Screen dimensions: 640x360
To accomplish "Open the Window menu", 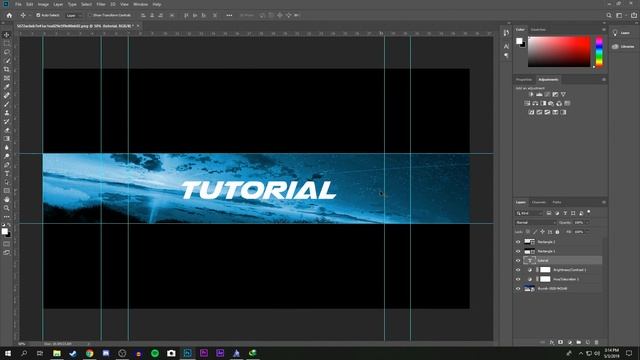I will pyautogui.click(x=140, y=4).
